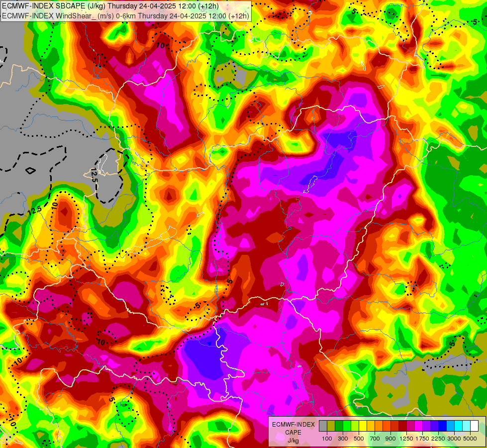The height and width of the screenshot is (448, 487).
Task: Select the bright green legend swatch
Action: pyautogui.click(x=347, y=426)
